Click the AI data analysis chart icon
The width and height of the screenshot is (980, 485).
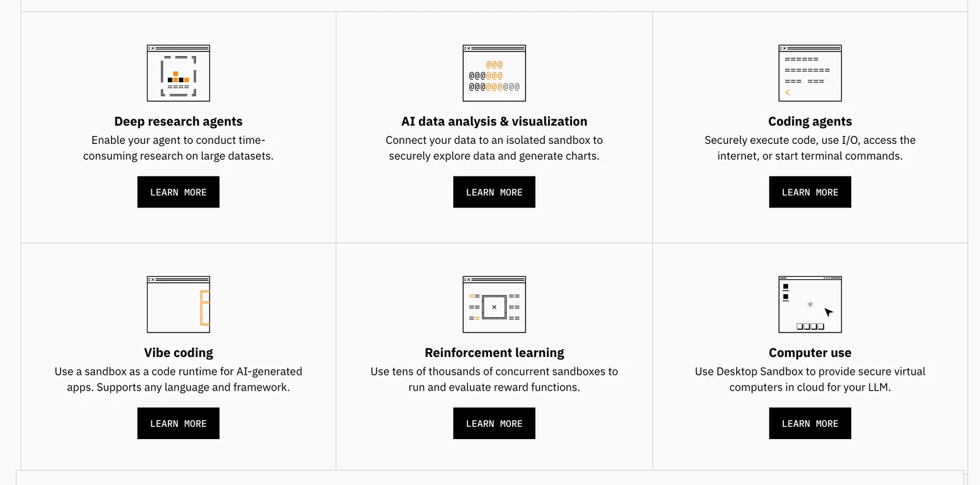494,73
